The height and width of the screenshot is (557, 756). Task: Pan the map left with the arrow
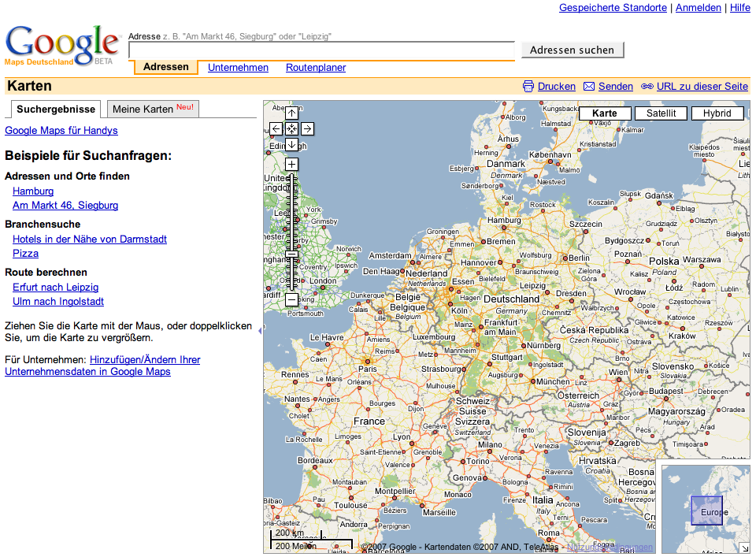click(276, 128)
